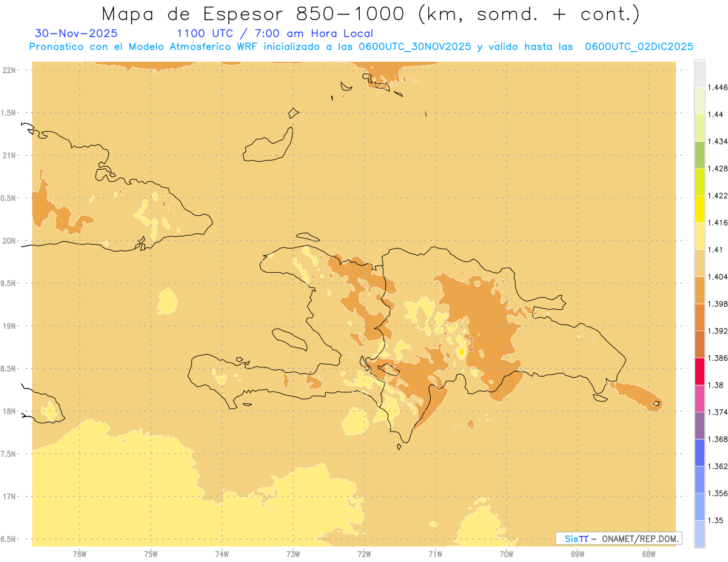Image resolution: width=728 pixels, height=562 pixels.
Task: Click the longitude label '73W'
Action: click(293, 554)
